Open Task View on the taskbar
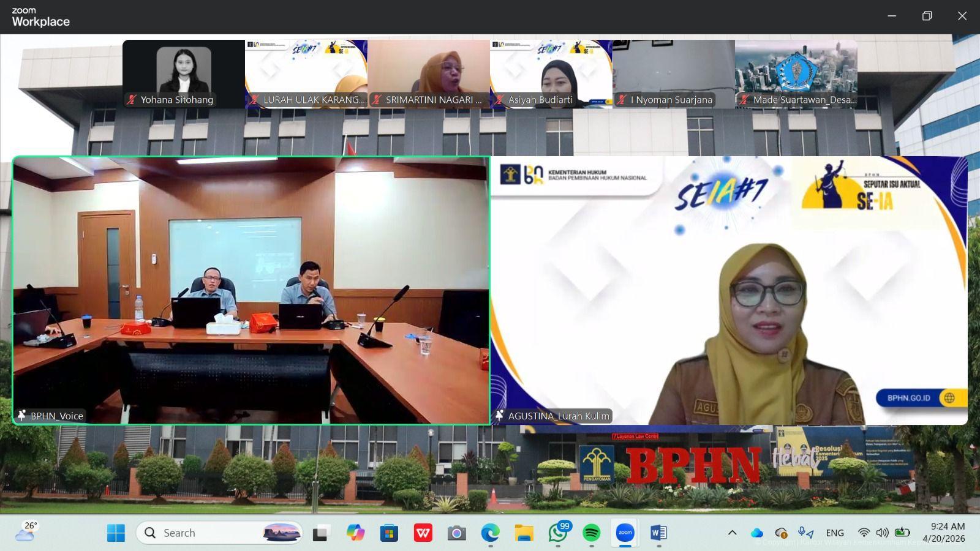The width and height of the screenshot is (980, 551). (x=320, y=533)
